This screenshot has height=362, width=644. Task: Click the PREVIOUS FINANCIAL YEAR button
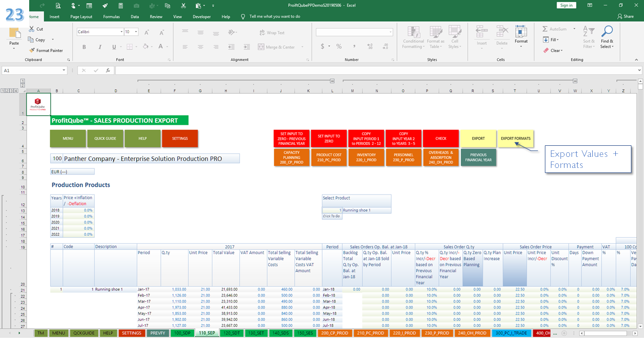tap(478, 157)
